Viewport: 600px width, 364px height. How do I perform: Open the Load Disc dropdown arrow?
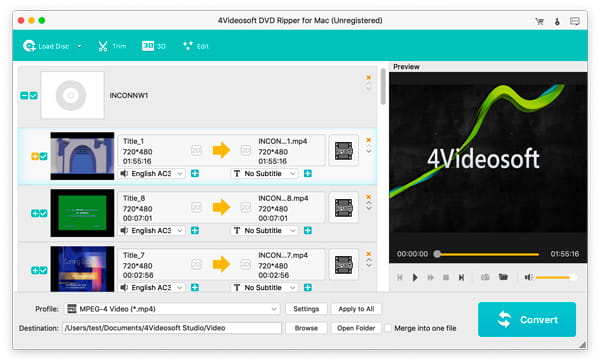80,46
